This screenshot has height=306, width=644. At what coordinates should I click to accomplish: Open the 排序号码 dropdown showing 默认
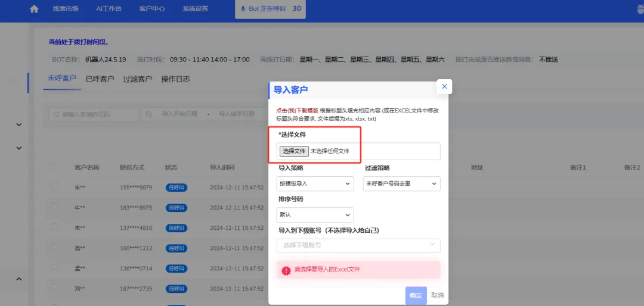click(x=315, y=215)
